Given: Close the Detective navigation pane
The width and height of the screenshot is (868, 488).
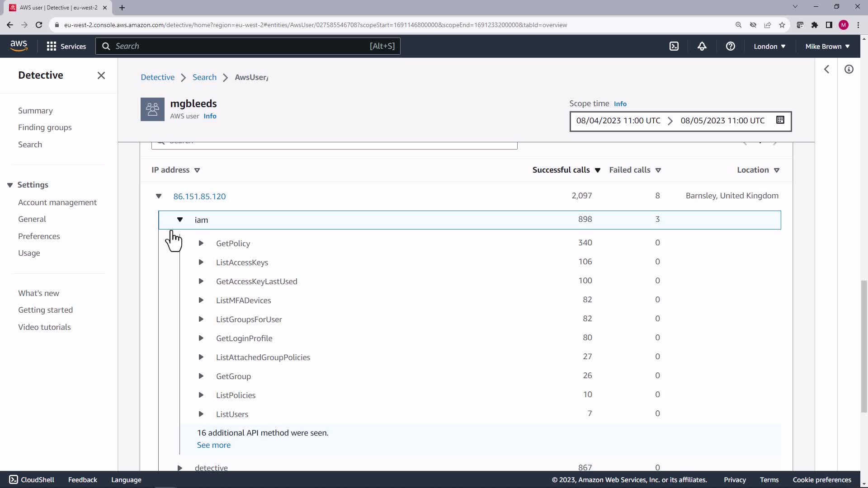Looking at the screenshot, I should pyautogui.click(x=101, y=75).
